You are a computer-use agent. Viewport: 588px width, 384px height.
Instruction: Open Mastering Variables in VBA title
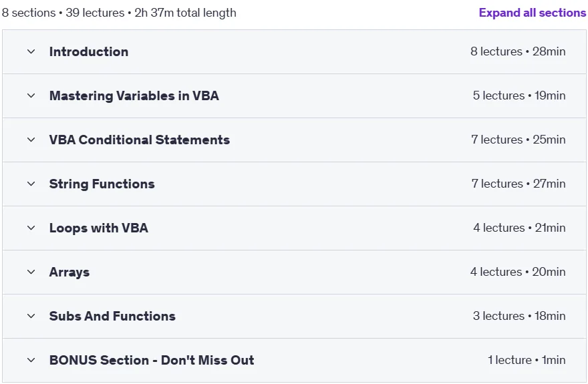click(x=134, y=96)
